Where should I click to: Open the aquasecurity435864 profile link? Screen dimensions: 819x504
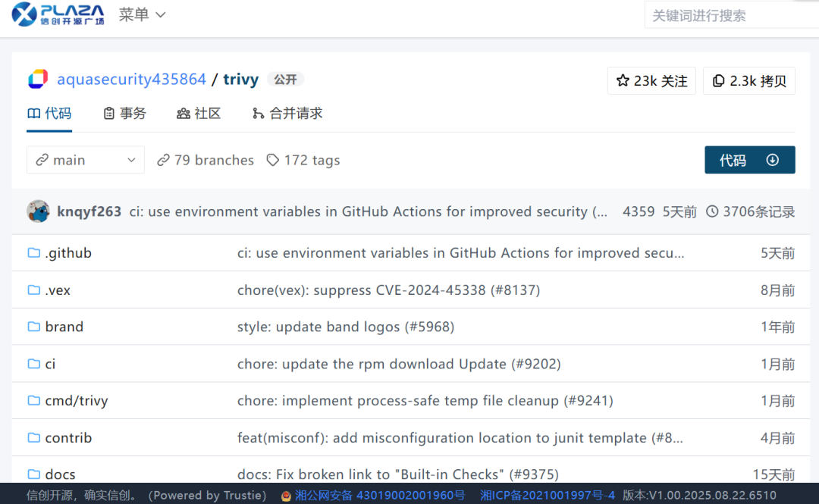[x=131, y=79]
